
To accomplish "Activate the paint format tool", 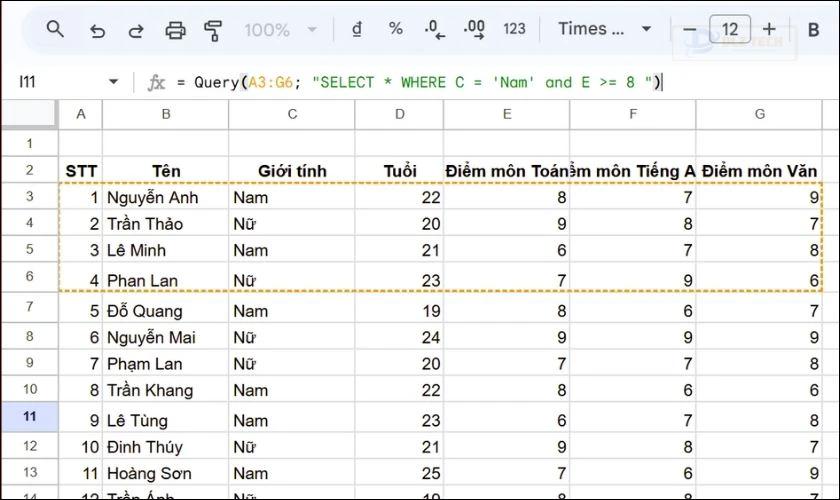I will pyautogui.click(x=213, y=31).
